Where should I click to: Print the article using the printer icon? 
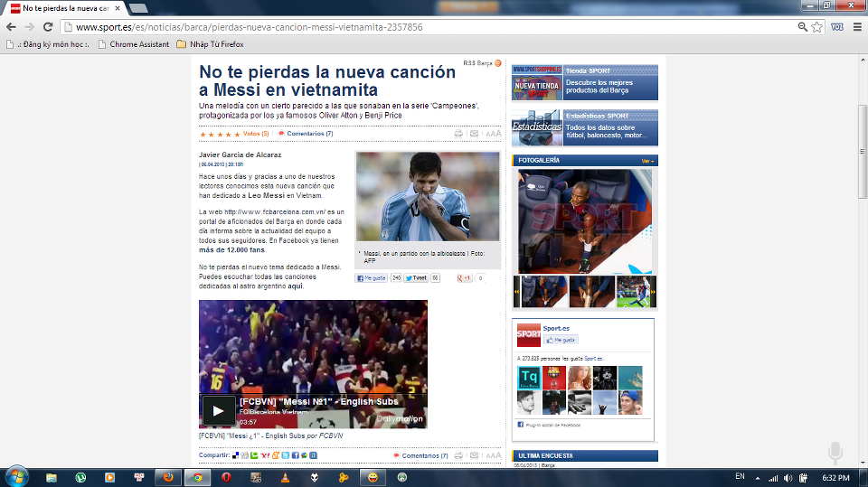(x=459, y=134)
